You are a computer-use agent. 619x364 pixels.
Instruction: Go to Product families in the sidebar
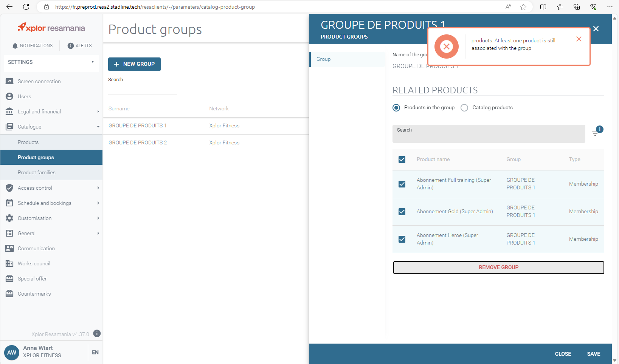[x=37, y=172]
